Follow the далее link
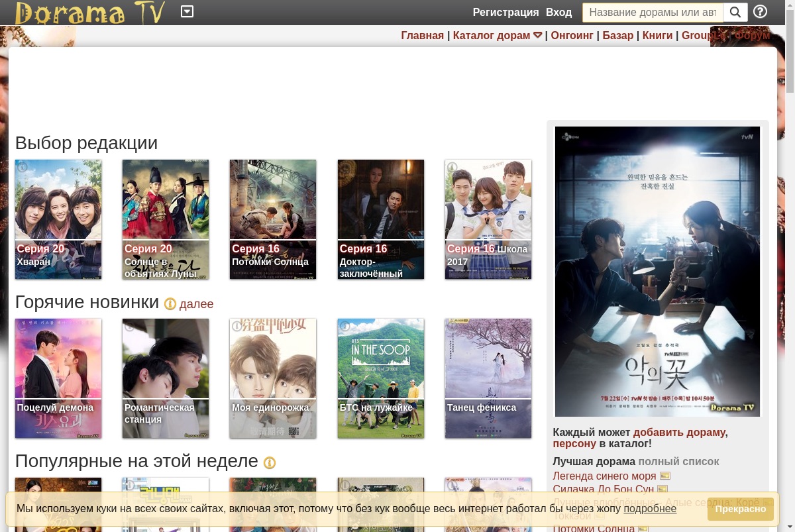Image resolution: width=795 pixels, height=532 pixels. point(196,304)
